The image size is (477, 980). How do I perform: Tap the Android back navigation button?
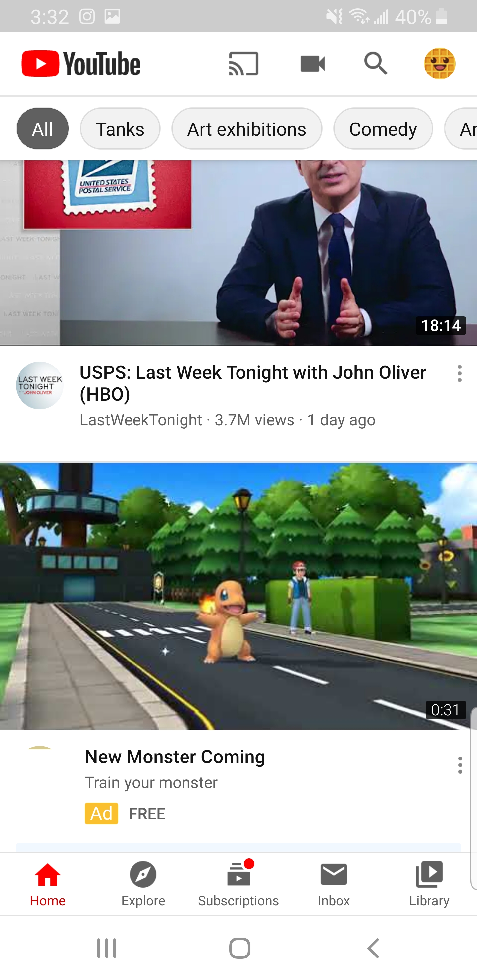pyautogui.click(x=373, y=948)
